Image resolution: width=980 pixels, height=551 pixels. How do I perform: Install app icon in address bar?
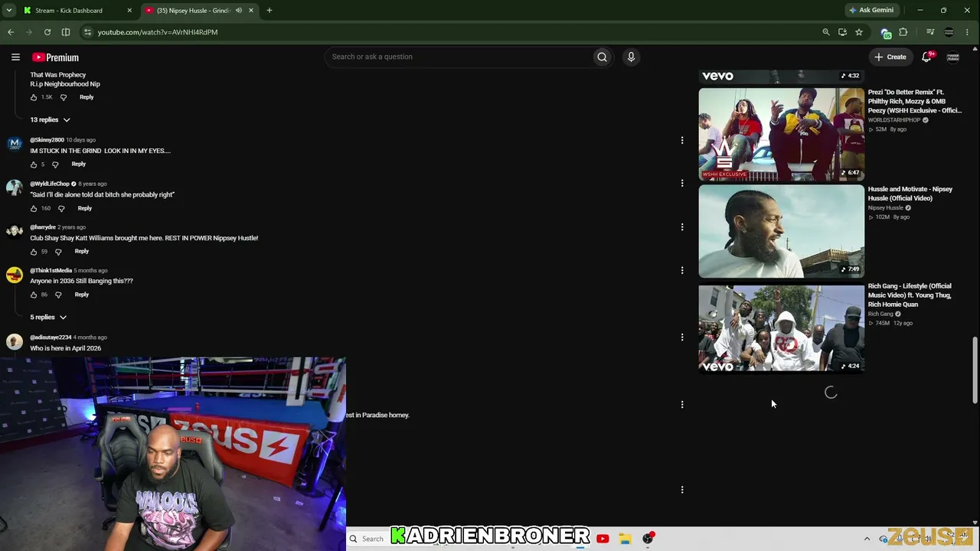[842, 32]
